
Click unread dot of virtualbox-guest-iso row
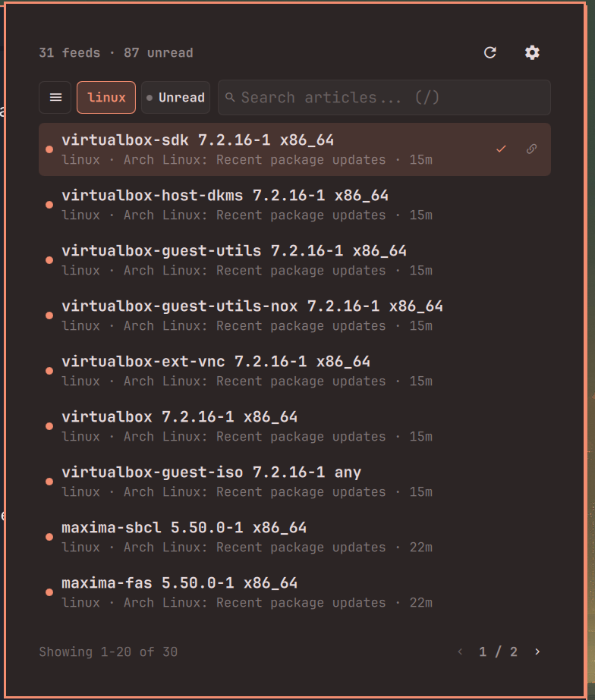tap(49, 482)
